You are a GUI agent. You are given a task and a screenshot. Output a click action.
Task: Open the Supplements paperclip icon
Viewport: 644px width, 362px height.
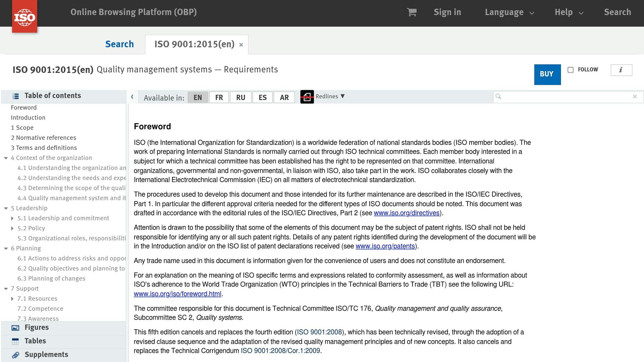(x=15, y=355)
